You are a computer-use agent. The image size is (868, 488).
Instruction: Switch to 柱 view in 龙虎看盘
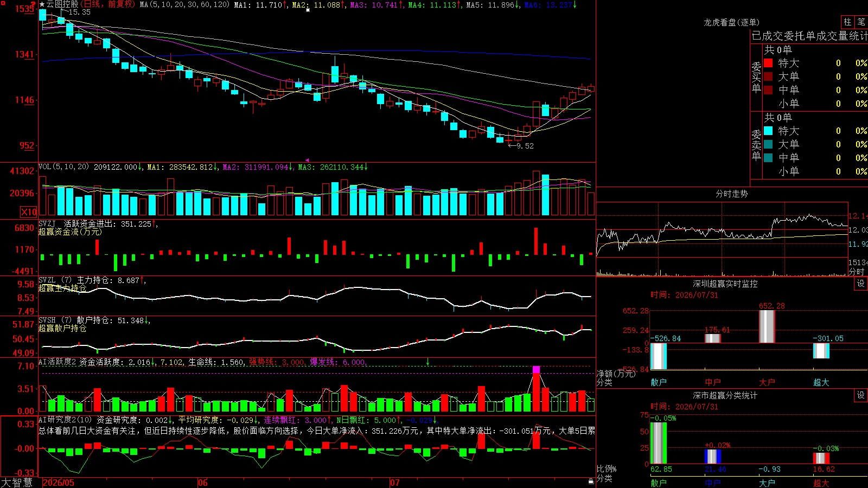coord(847,22)
